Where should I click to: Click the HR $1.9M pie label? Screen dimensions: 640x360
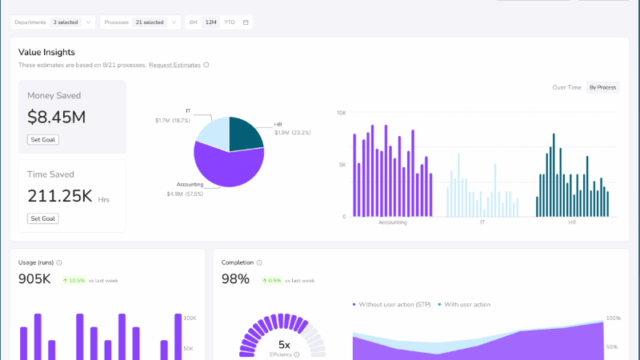pos(293,129)
